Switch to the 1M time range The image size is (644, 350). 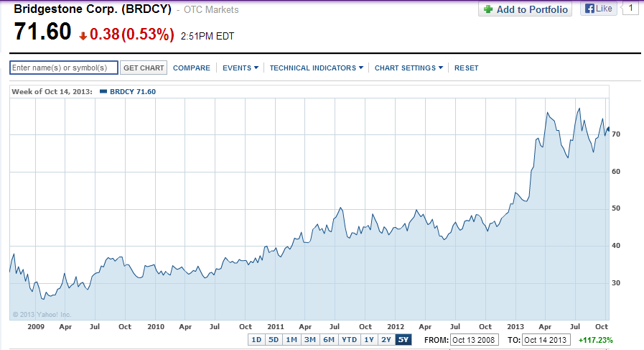click(x=291, y=340)
